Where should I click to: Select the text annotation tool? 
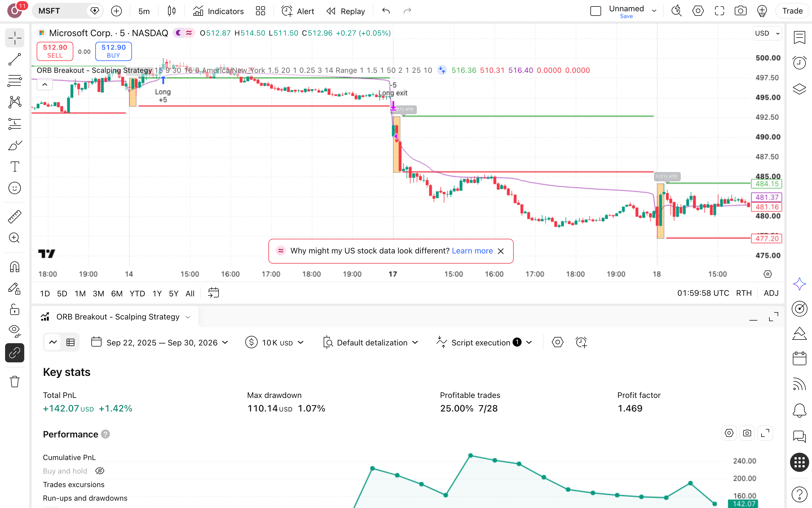pos(14,167)
